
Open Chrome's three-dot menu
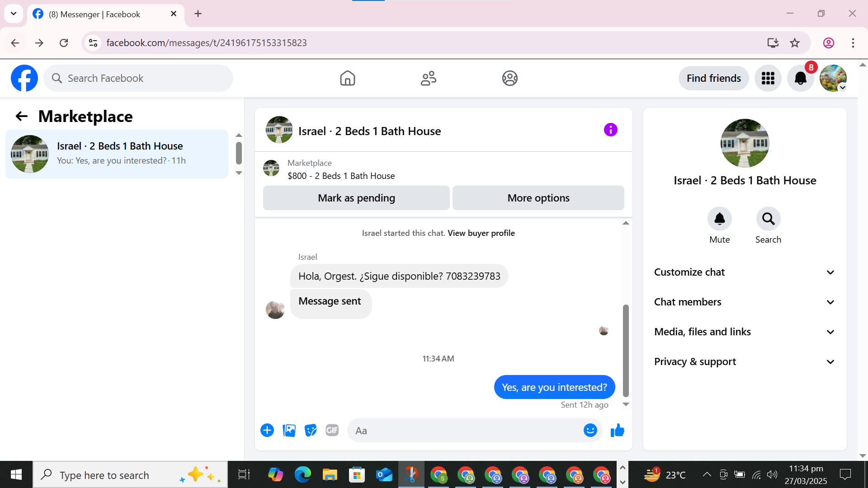(853, 43)
